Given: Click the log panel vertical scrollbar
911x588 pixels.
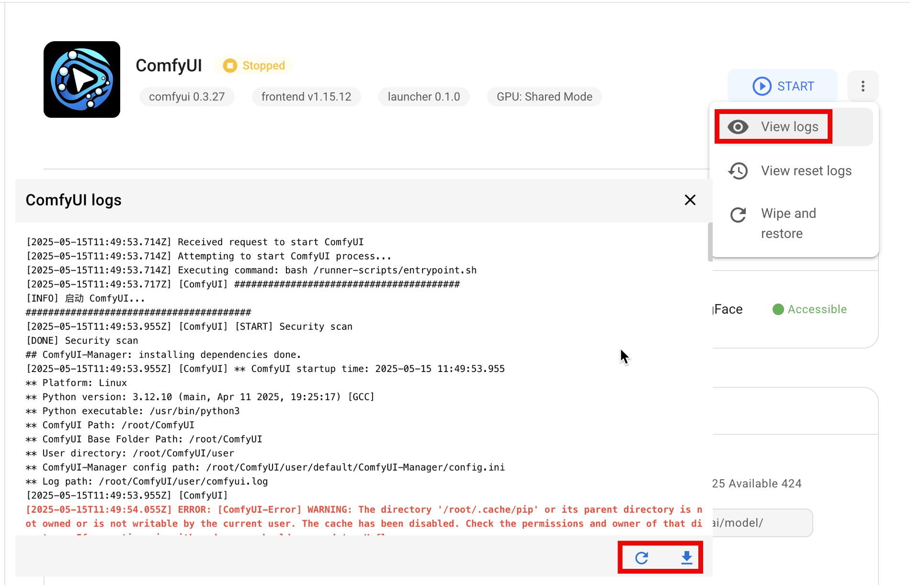Looking at the screenshot, I should tap(710, 242).
